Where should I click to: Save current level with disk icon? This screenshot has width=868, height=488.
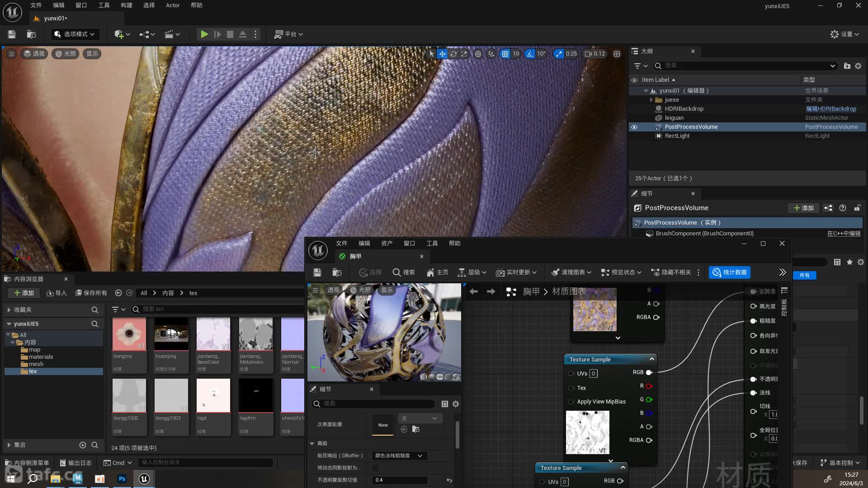[12, 34]
